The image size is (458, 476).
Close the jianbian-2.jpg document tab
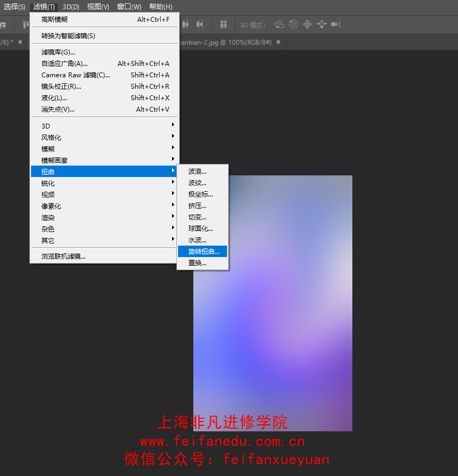pyautogui.click(x=278, y=42)
